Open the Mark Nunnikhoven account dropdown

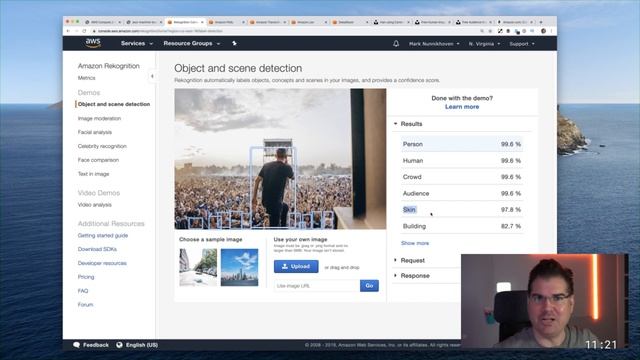(434, 44)
